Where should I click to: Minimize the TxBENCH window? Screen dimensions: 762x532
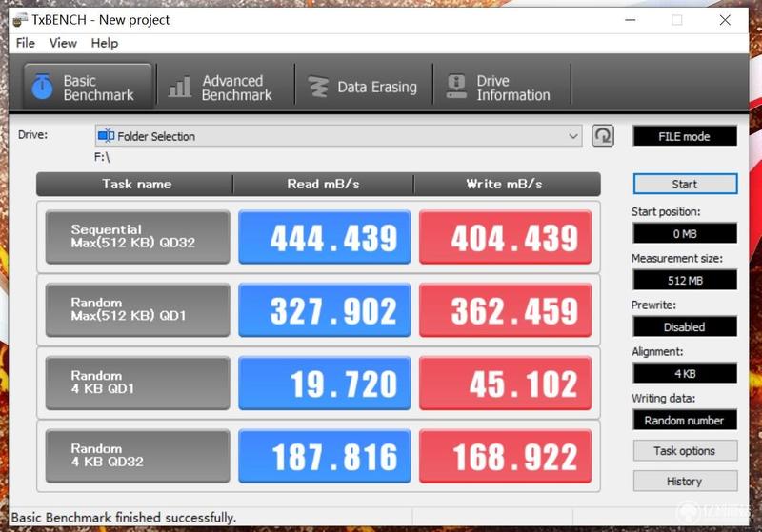pyautogui.click(x=631, y=20)
